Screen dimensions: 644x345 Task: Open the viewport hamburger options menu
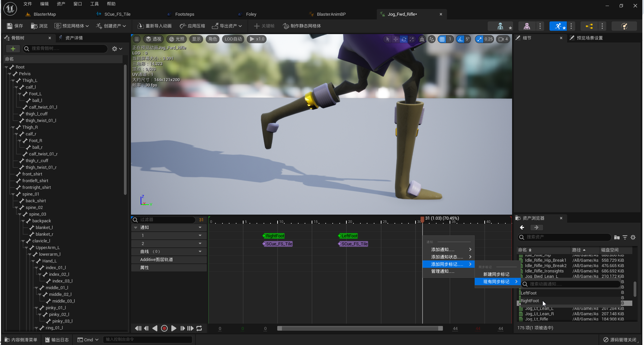(137, 39)
